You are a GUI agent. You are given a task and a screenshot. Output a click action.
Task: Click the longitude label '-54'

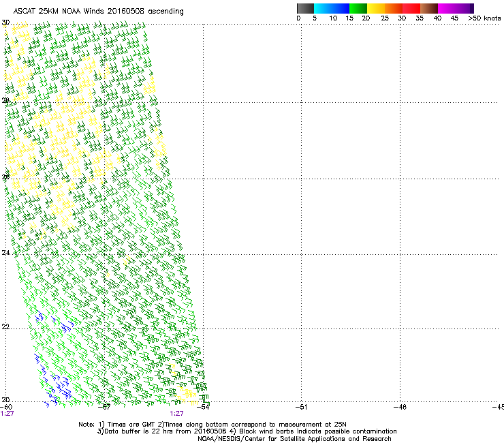point(203,407)
